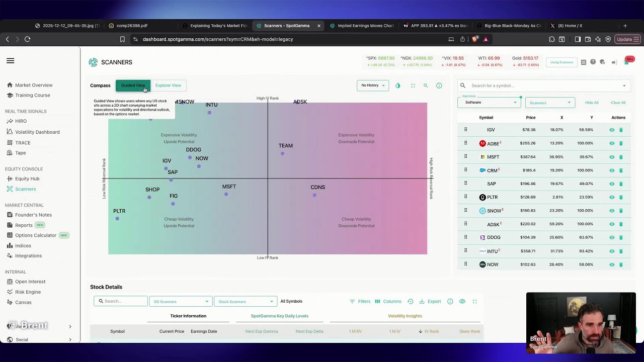
Task: Open the SG Scanners dropdown
Action: 181,302
